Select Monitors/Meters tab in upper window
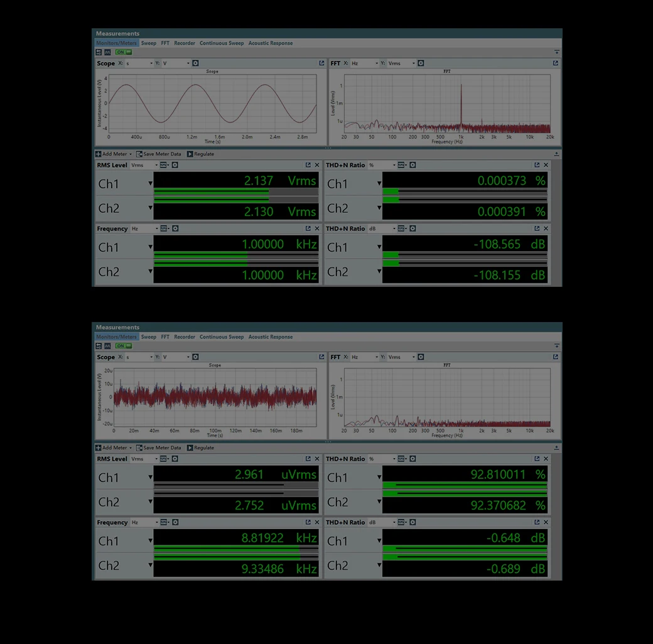653x644 pixels. click(116, 43)
